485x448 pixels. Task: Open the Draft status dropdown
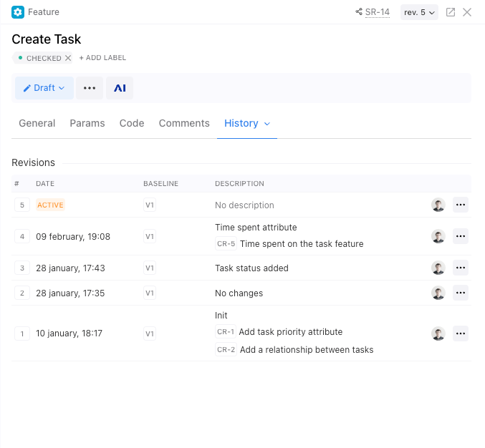[x=44, y=88]
